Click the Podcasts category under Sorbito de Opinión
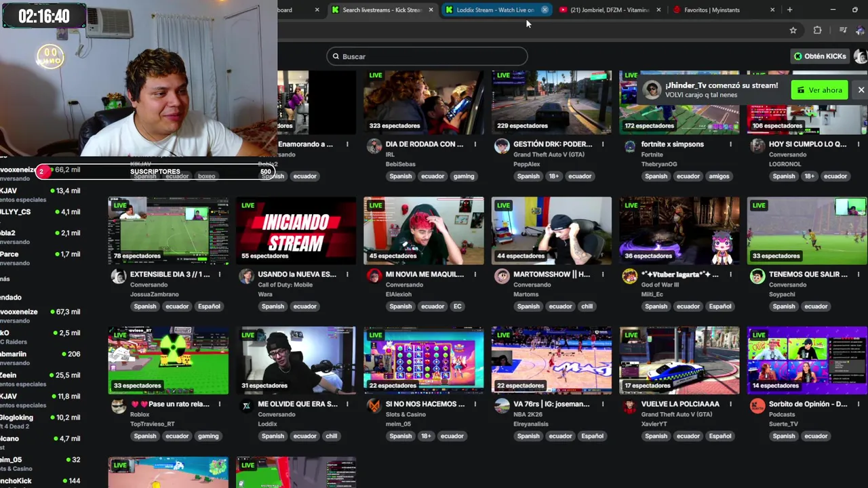 coord(782,415)
